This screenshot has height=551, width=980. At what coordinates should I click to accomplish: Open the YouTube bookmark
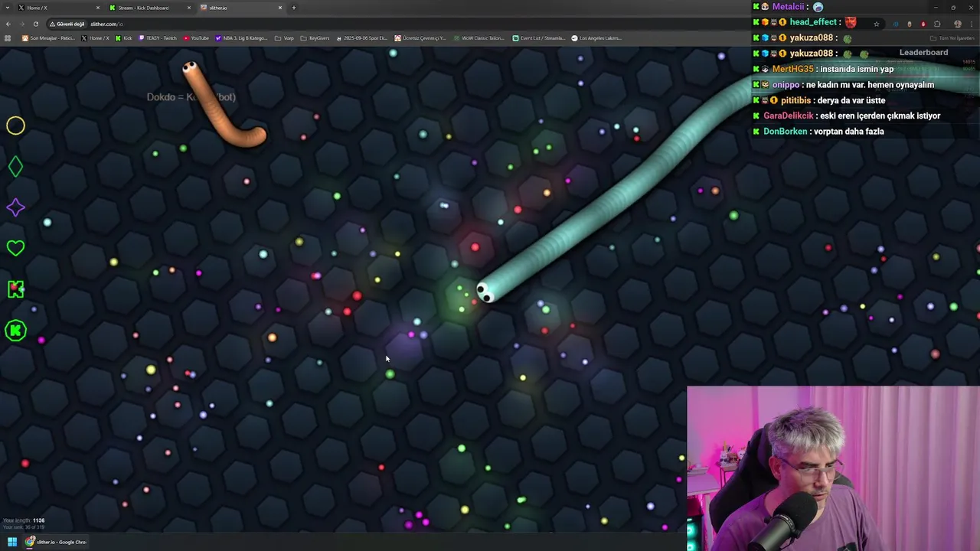tap(196, 38)
